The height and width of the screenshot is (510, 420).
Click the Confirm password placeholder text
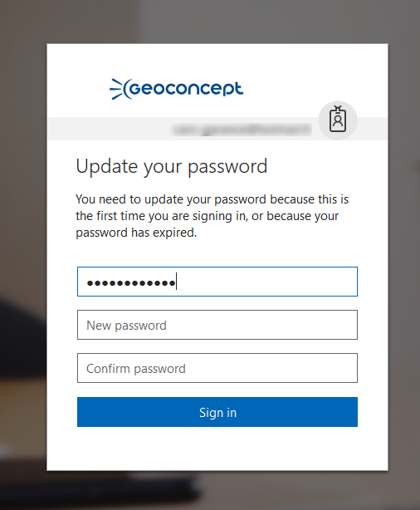click(136, 369)
